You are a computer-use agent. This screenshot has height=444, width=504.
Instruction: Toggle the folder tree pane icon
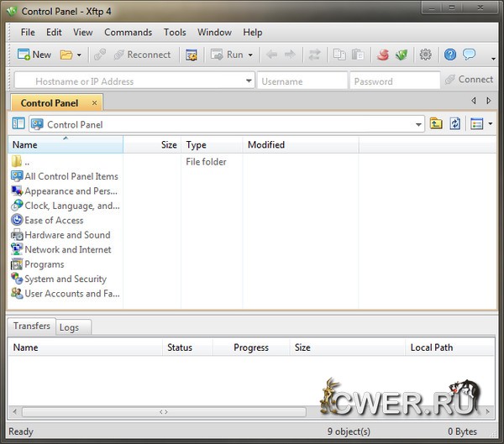pyautogui.click(x=18, y=124)
